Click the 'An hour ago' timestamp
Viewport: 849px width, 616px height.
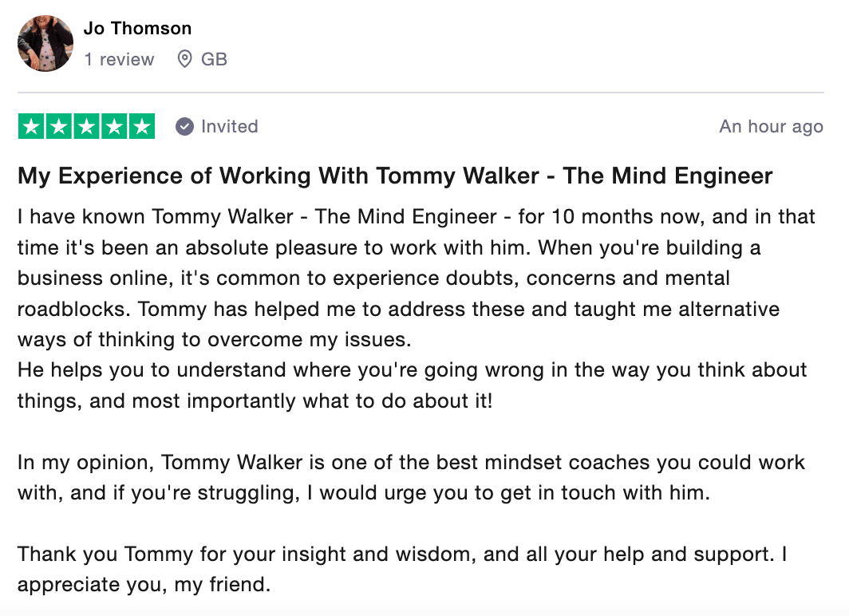tap(771, 126)
